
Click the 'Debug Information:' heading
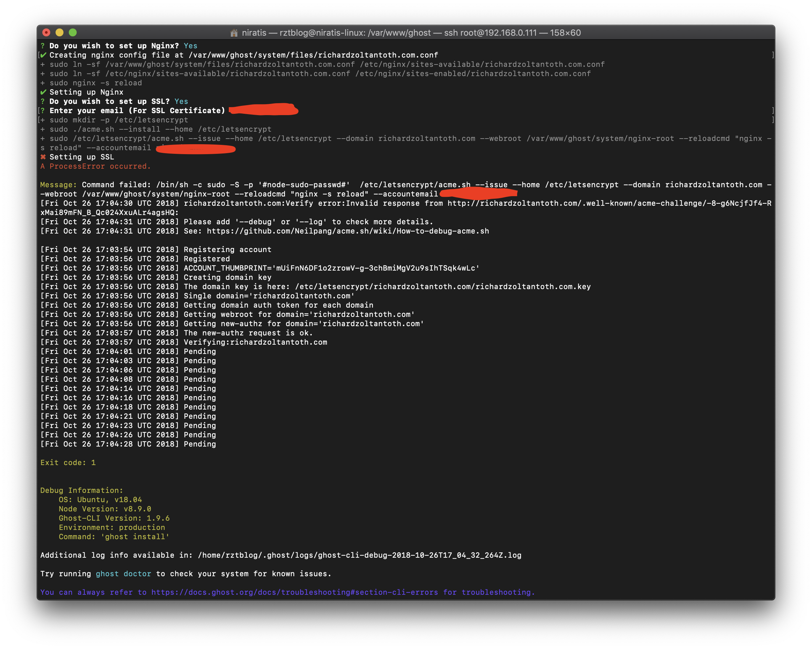pos(82,490)
